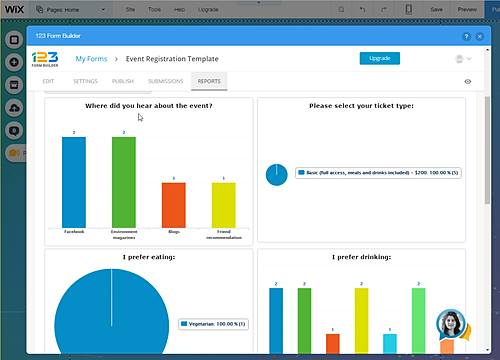Click the blue Upgrade button
This screenshot has height=360, width=500.
[380, 58]
